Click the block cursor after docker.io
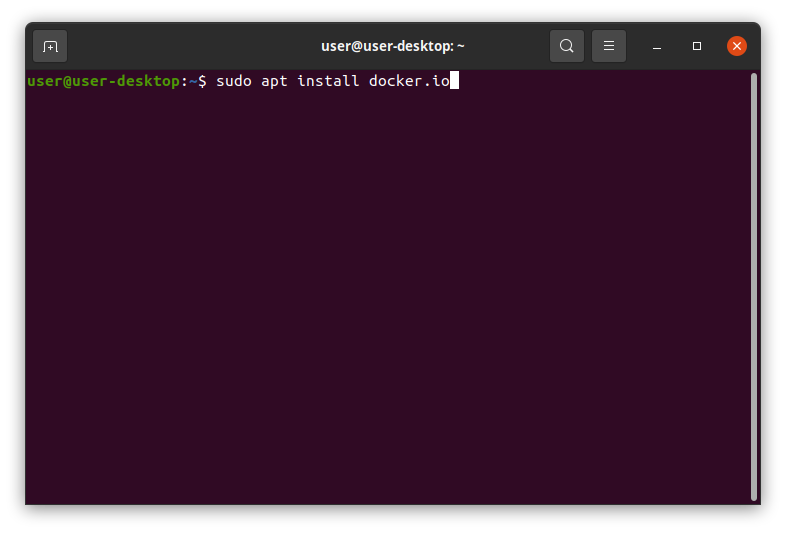The width and height of the screenshot is (786, 533). tap(454, 80)
